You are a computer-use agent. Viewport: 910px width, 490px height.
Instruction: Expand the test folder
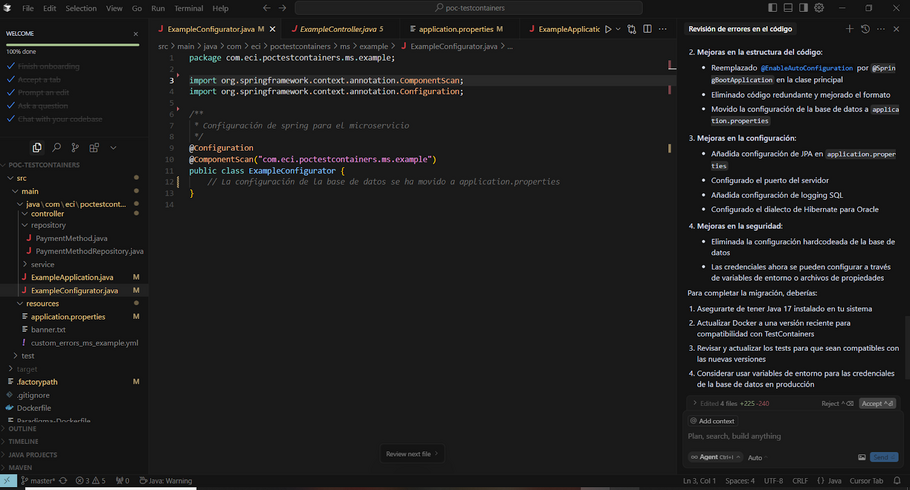[28, 356]
